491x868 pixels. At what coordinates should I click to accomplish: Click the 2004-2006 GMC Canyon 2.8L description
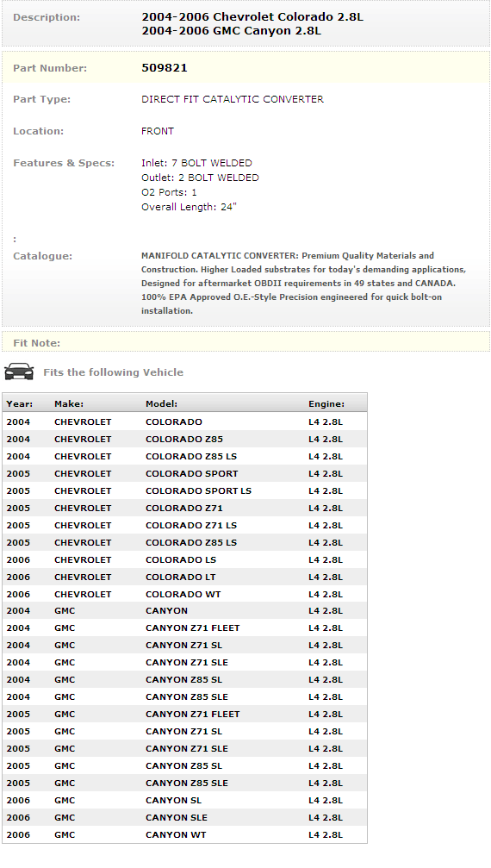[231, 31]
